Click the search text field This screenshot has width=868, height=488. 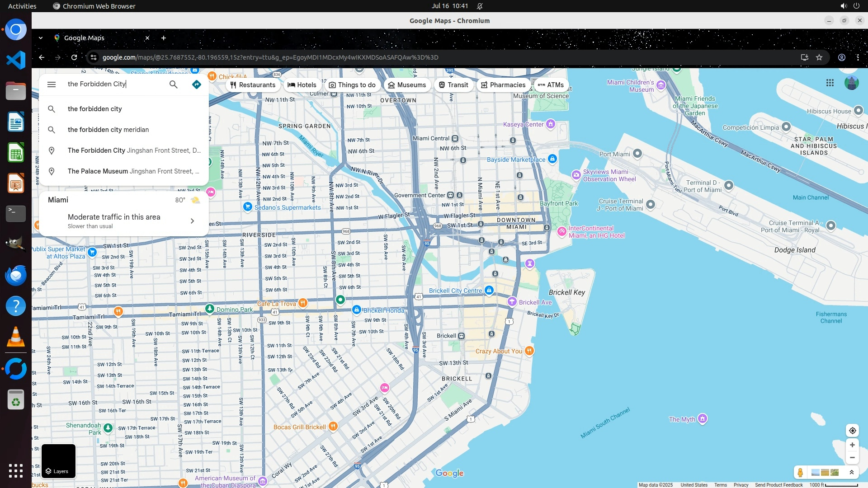click(113, 84)
